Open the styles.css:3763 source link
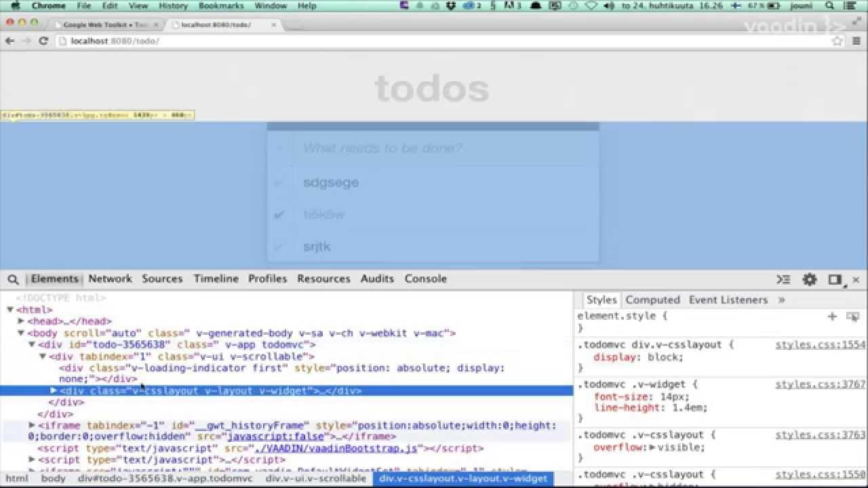868x488 pixels. point(821,435)
